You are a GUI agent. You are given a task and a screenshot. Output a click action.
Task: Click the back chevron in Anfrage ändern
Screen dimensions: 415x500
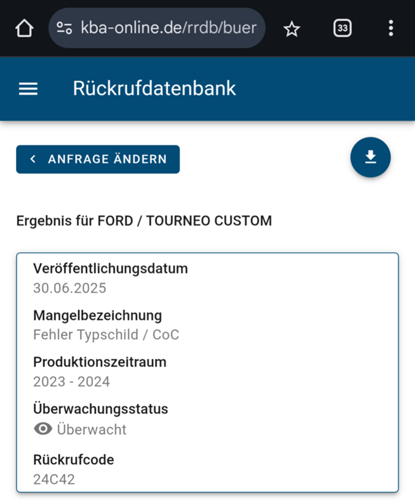33,159
